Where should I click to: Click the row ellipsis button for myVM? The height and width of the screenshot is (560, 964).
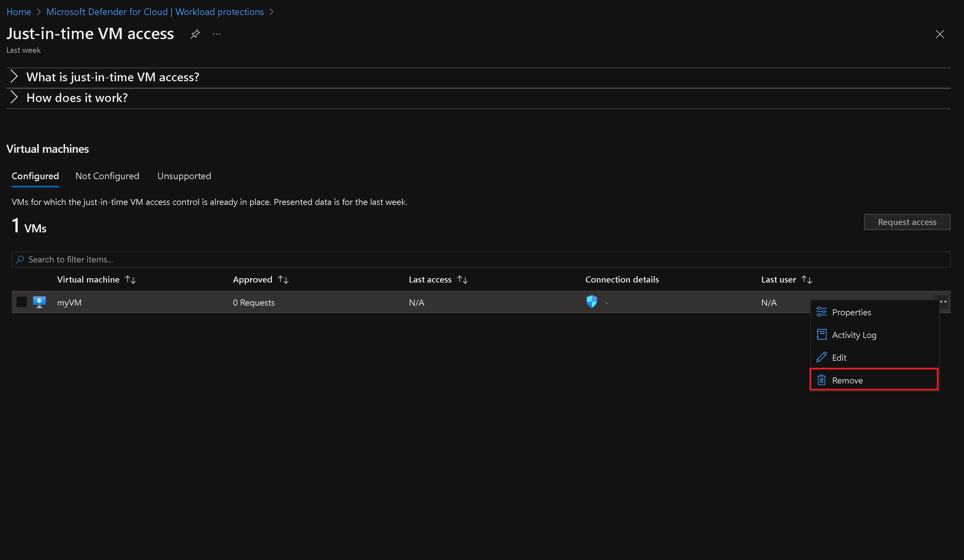click(x=943, y=302)
